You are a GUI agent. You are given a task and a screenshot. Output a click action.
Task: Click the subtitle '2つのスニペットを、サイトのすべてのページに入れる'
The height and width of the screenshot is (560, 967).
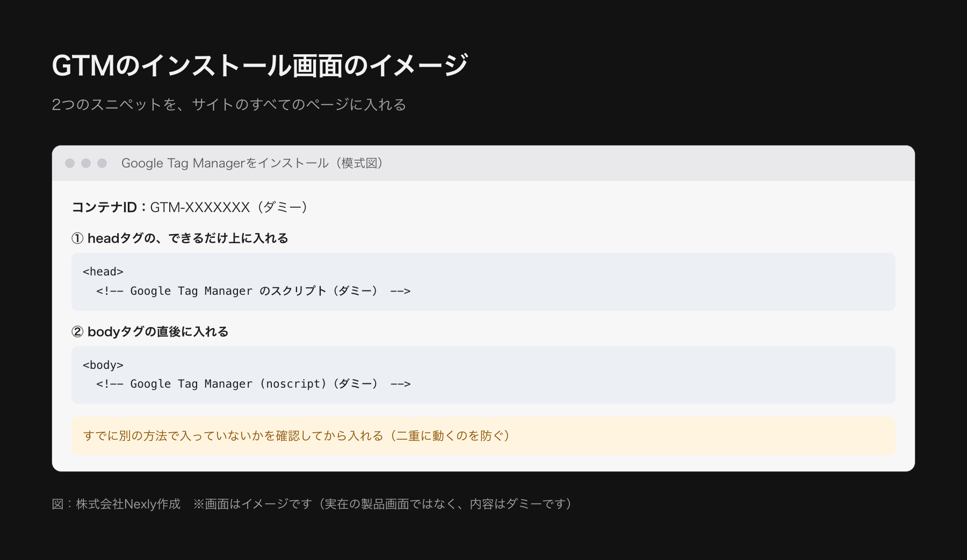coord(229,104)
